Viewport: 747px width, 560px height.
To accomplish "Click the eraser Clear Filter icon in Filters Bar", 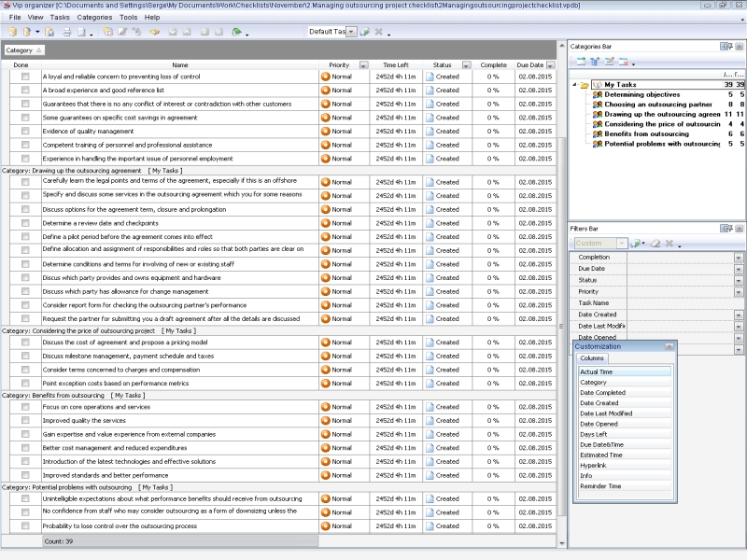I will tap(655, 244).
